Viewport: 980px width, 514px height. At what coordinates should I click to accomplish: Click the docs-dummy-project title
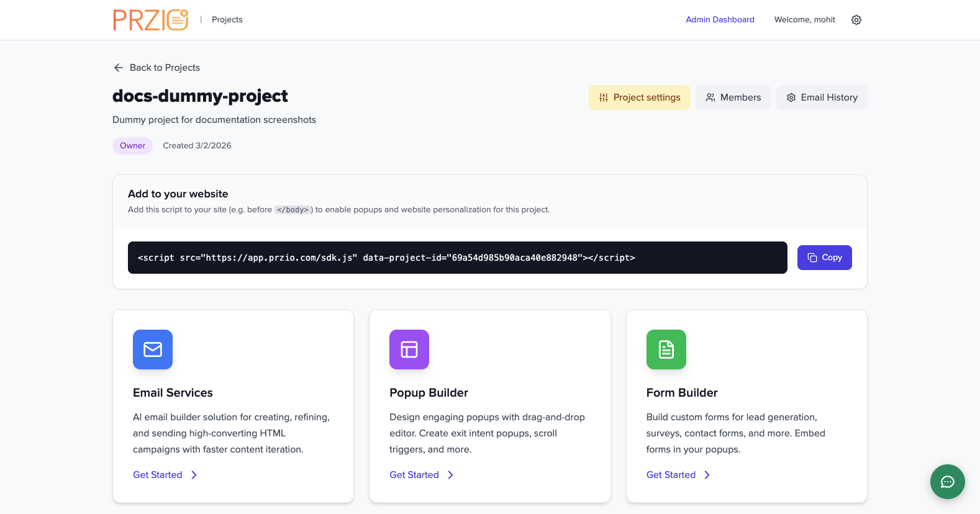(200, 96)
